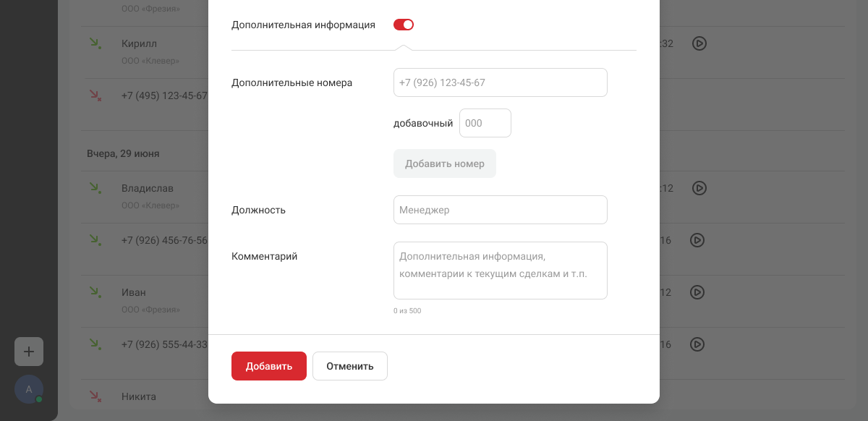
Task: Play call recording in Владислав row
Action: coord(699,188)
